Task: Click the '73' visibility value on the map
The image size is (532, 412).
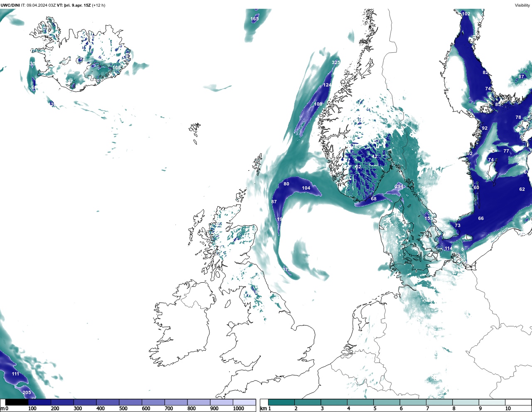Action: [458, 225]
